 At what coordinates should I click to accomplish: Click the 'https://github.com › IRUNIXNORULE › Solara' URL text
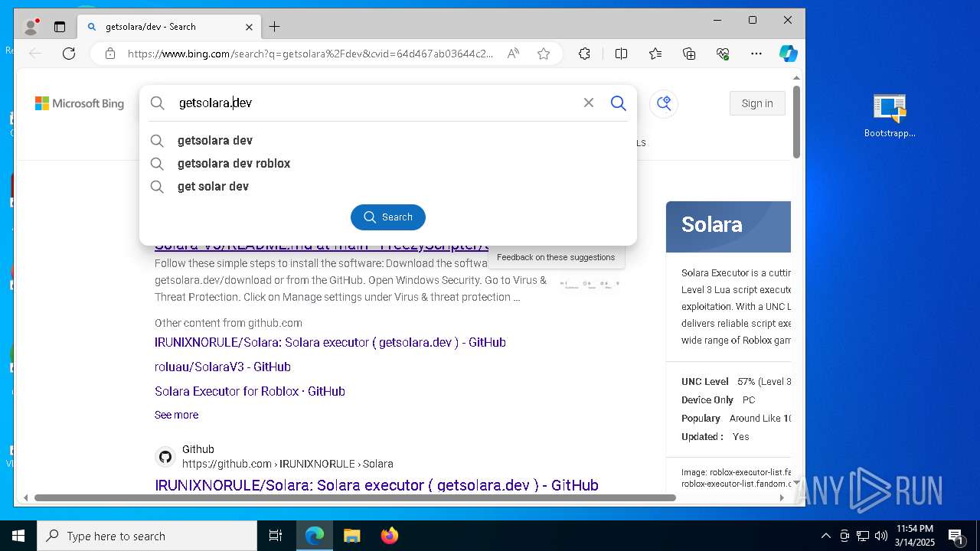click(288, 464)
